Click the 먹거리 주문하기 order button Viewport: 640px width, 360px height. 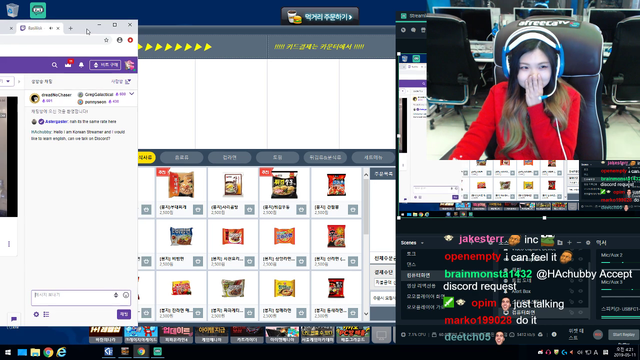point(320,17)
